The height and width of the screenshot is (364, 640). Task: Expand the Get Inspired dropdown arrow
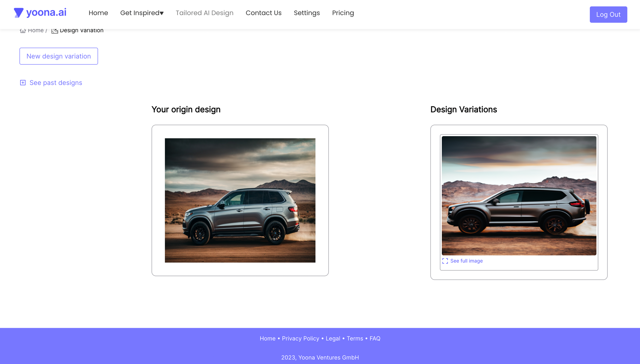click(x=162, y=13)
